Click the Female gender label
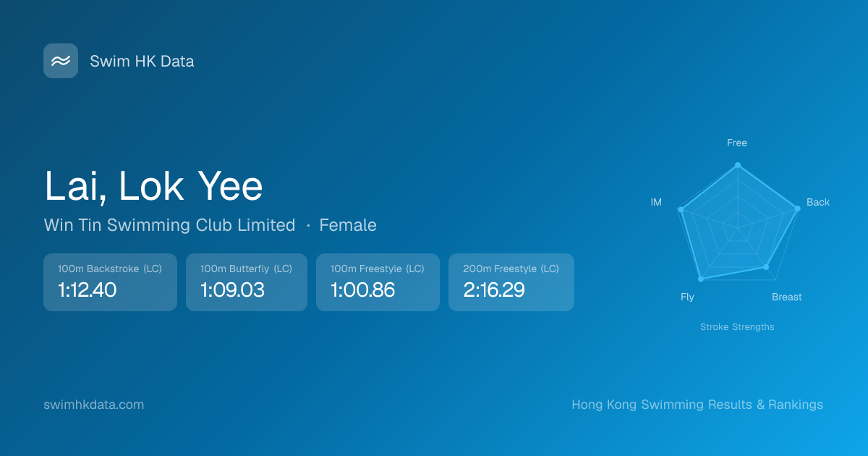The height and width of the screenshot is (456, 868). pos(348,225)
